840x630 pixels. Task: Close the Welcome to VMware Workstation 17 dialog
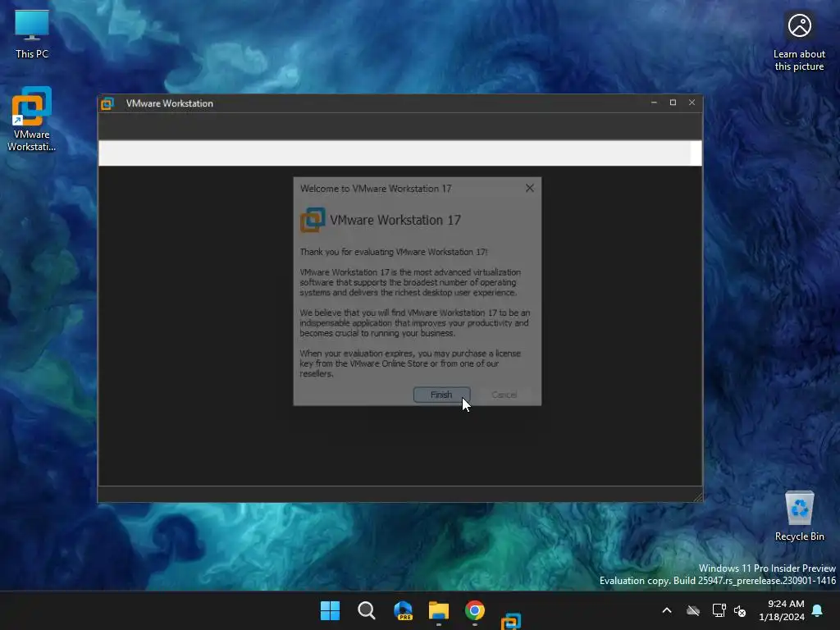click(530, 188)
